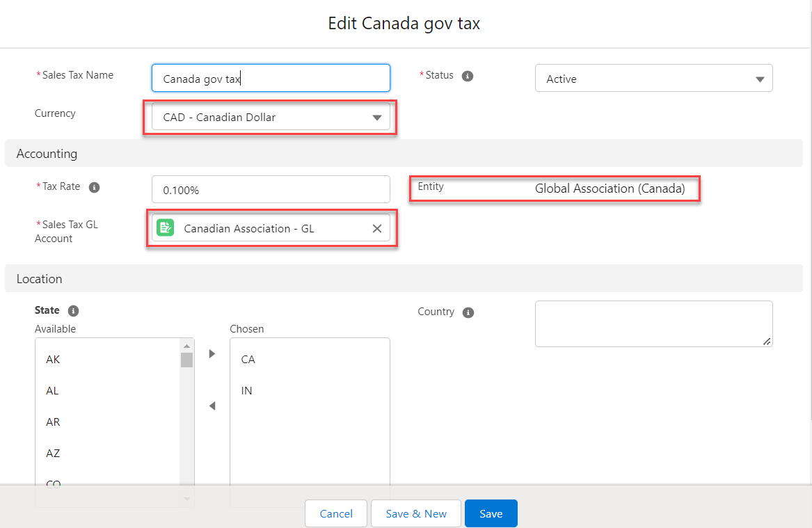Click the green GL account record icon
The image size is (812, 528).
[x=165, y=228]
